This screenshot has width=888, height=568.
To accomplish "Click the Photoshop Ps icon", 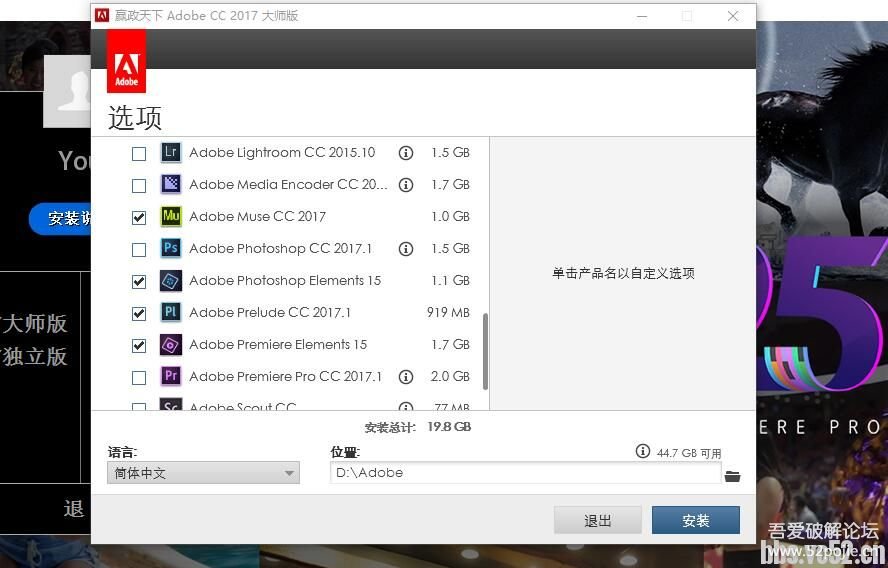I will [x=170, y=248].
